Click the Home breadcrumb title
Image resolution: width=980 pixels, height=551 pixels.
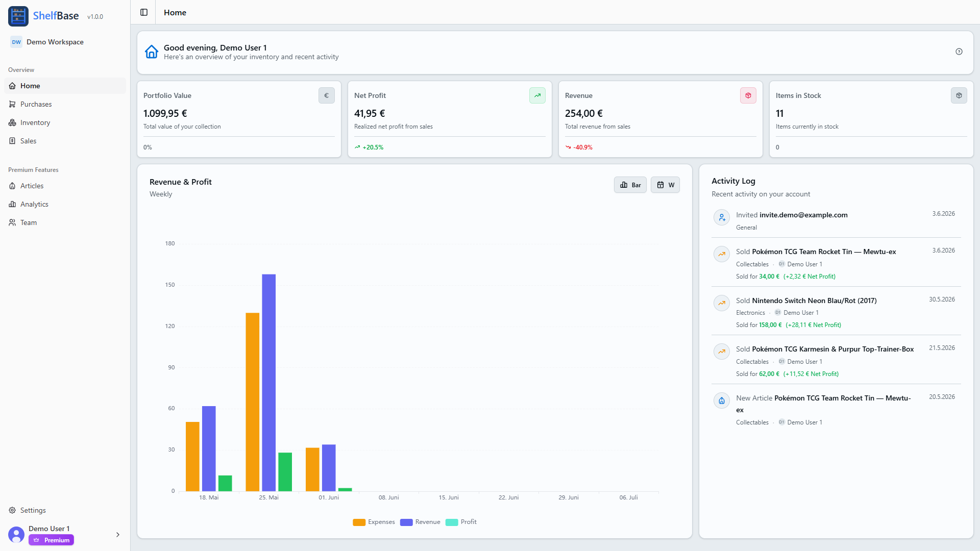coord(175,12)
